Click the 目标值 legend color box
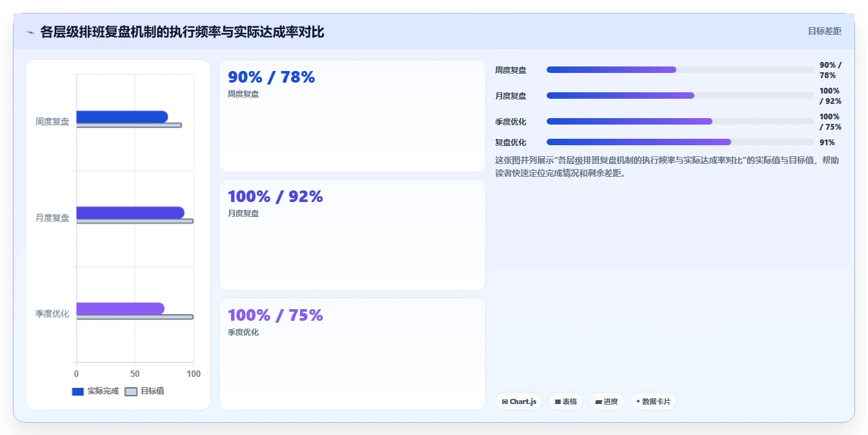 pos(131,391)
